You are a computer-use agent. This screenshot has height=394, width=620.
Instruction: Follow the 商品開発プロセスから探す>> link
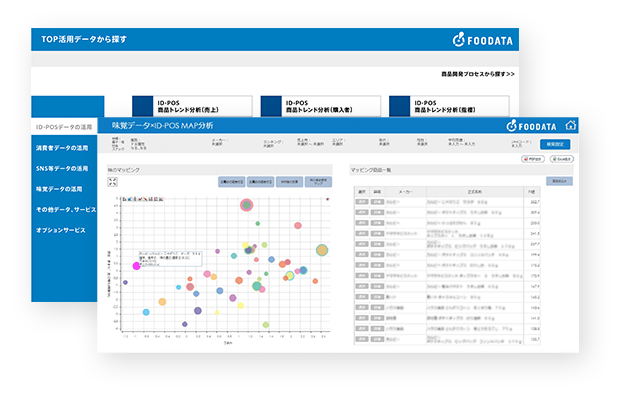point(478,74)
